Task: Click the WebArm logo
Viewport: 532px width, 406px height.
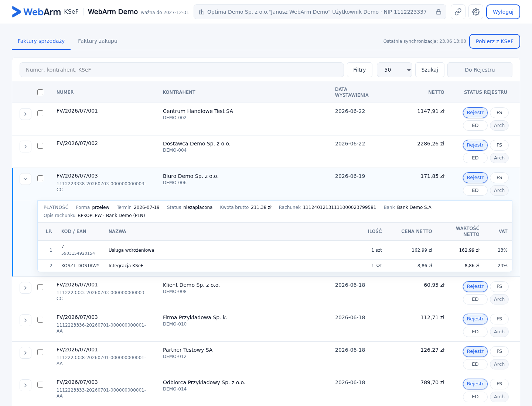Action: [x=36, y=12]
